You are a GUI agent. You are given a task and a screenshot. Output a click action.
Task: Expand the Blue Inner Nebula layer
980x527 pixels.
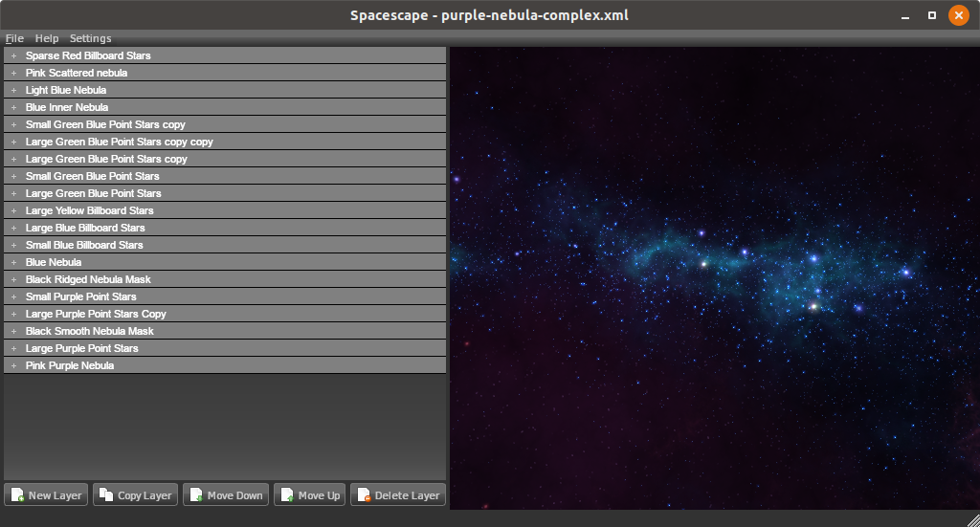13,108
